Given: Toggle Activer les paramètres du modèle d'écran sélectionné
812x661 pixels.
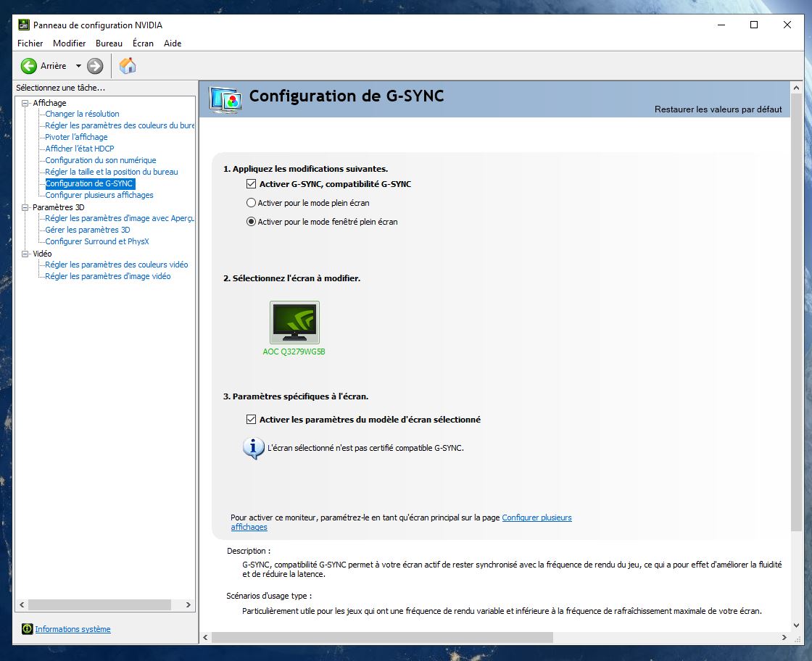Looking at the screenshot, I should click(x=251, y=419).
